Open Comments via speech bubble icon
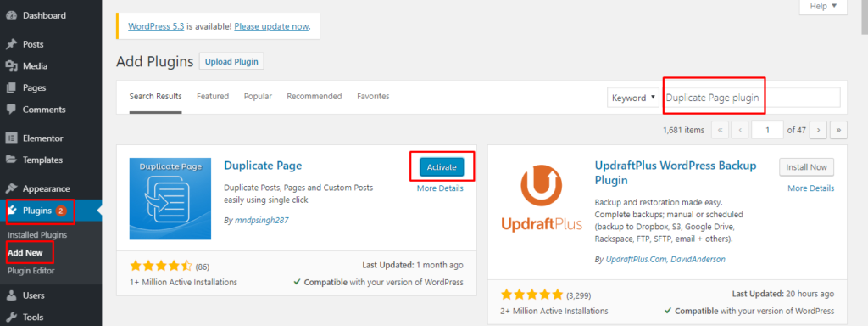 point(11,110)
